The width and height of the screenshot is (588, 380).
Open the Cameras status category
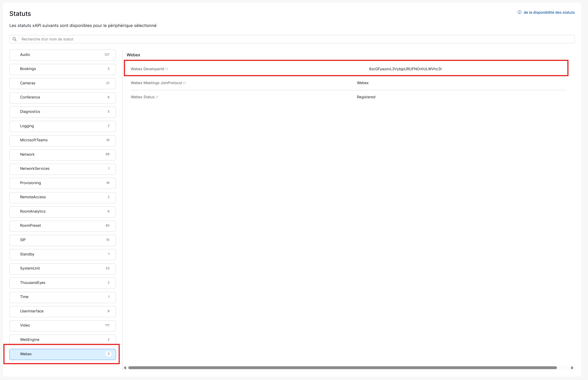point(63,83)
